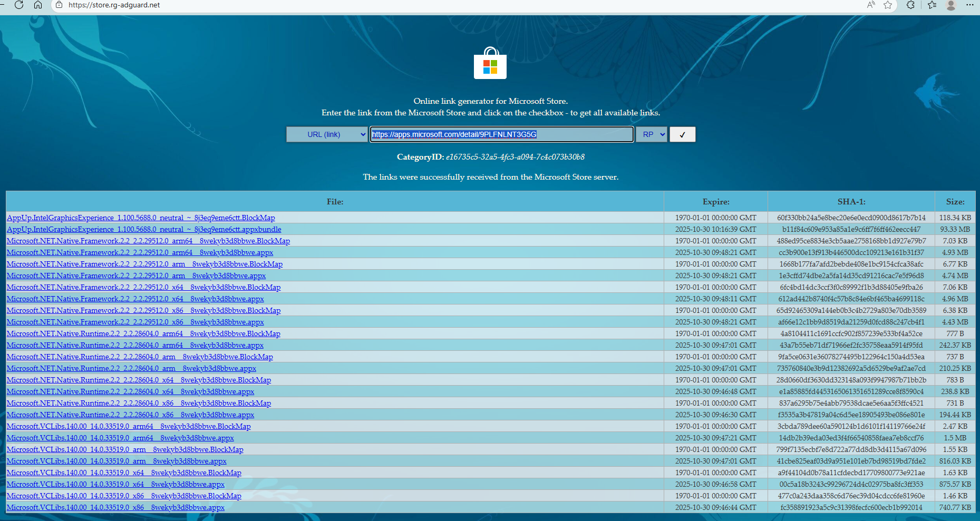The width and height of the screenshot is (980, 521).
Task: Click the File: column header
Action: click(x=335, y=202)
